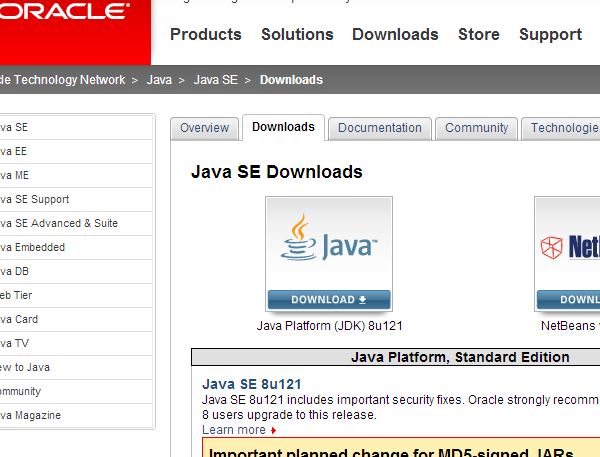
Task: Click the Java DOWNLOAD button
Action: point(329,300)
